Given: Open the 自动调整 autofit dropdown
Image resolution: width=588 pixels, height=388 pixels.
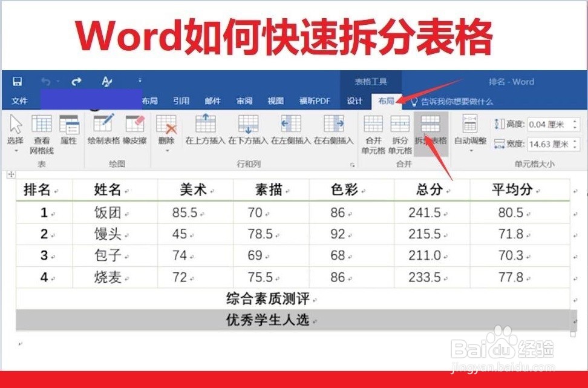Looking at the screenshot, I should [470, 134].
